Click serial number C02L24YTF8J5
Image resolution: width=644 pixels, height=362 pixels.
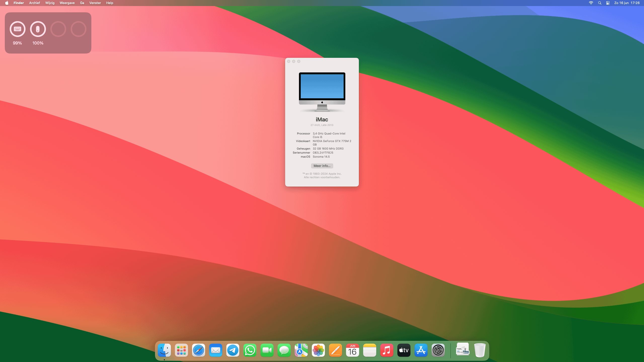point(323,153)
